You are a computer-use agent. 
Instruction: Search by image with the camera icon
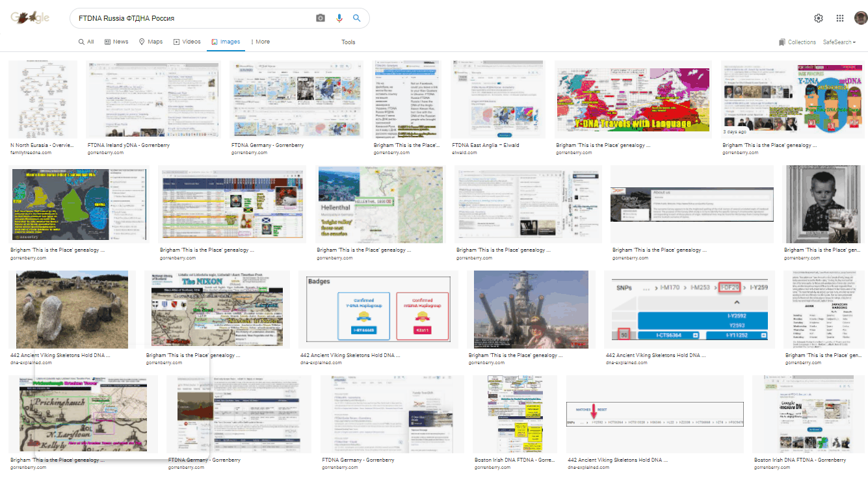pyautogui.click(x=321, y=18)
